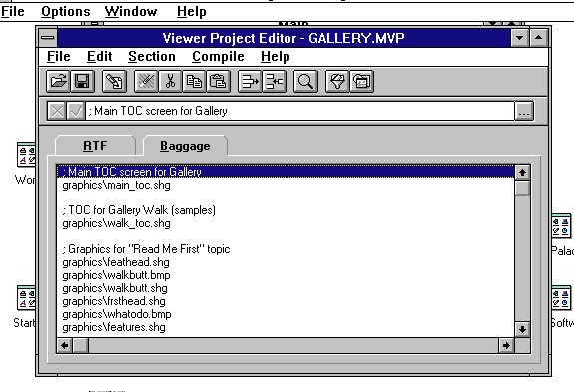
Task: Open the Edit menu
Action: [99, 57]
